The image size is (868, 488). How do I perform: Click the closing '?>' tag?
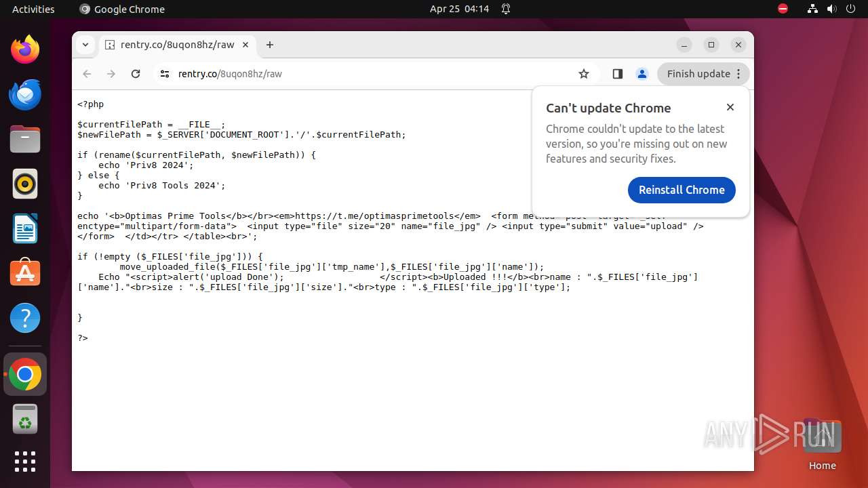tap(83, 338)
